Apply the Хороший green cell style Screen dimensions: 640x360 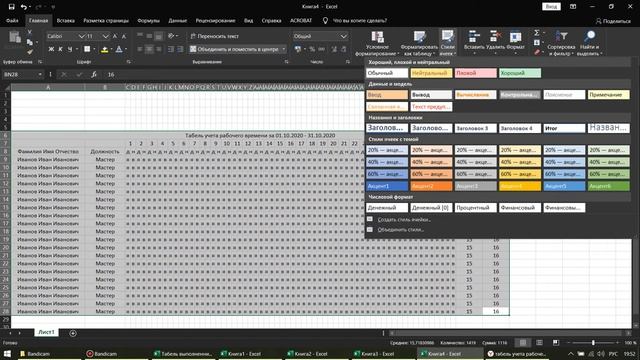[520, 73]
